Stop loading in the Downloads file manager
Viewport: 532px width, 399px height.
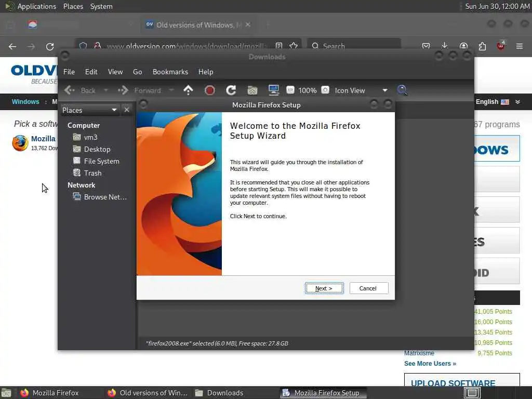point(210,90)
